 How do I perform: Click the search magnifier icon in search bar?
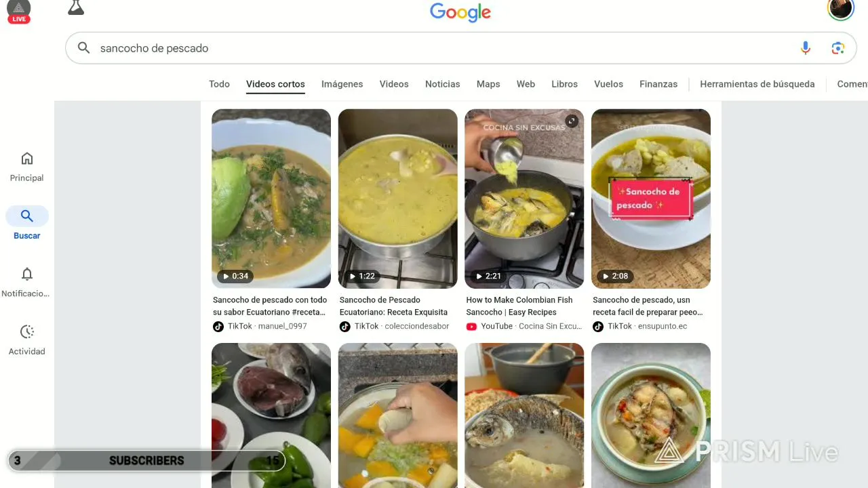tap(83, 48)
